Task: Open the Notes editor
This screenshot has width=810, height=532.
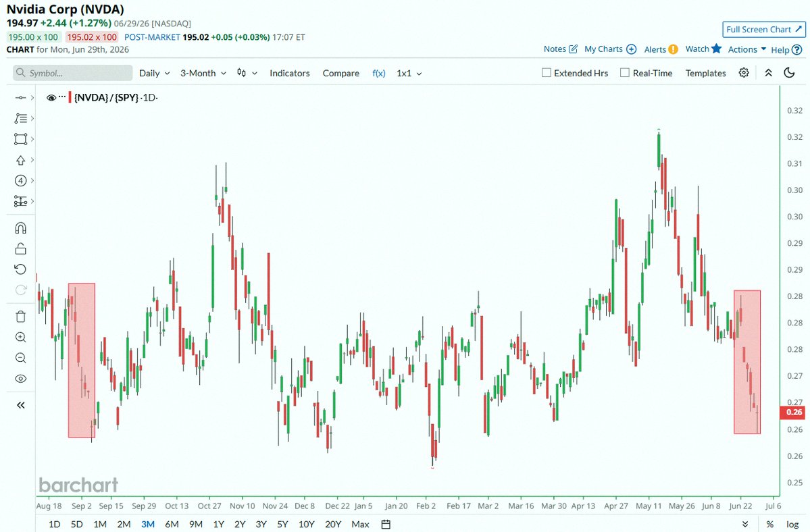Action: pos(561,49)
